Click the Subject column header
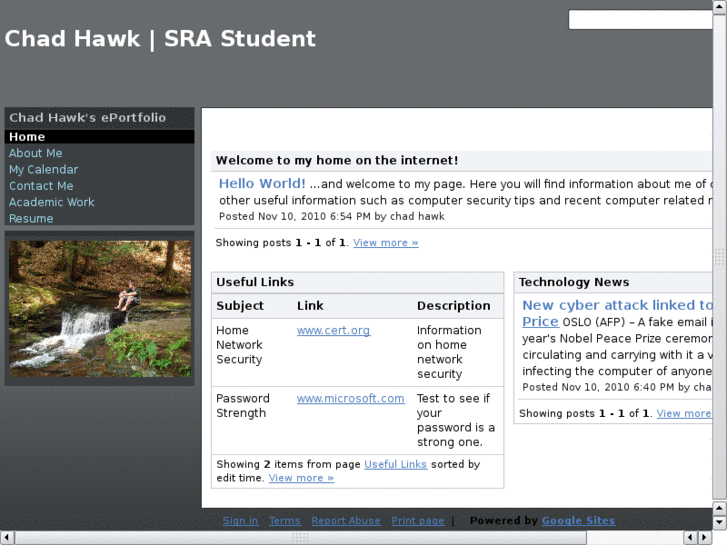 coord(240,306)
